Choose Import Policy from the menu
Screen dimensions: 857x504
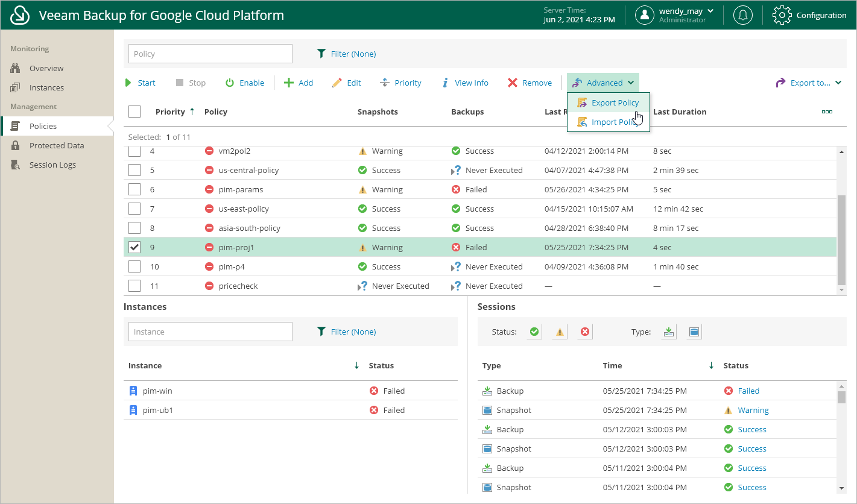pos(609,122)
